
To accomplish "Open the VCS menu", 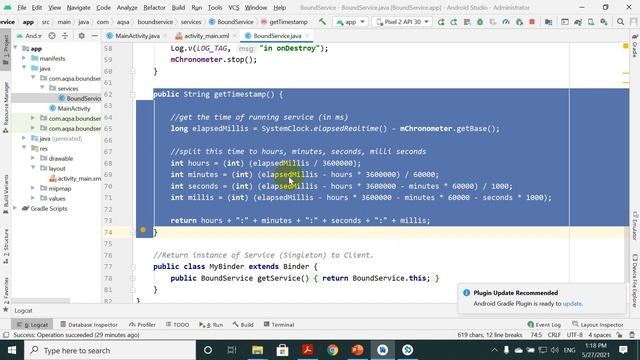I will point(234,7).
